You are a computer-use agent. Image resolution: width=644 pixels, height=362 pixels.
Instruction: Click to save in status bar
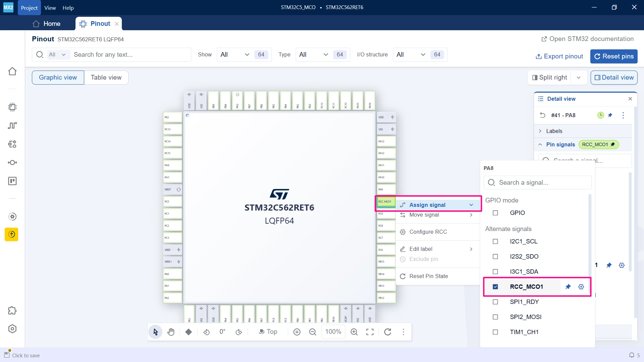click(22, 355)
